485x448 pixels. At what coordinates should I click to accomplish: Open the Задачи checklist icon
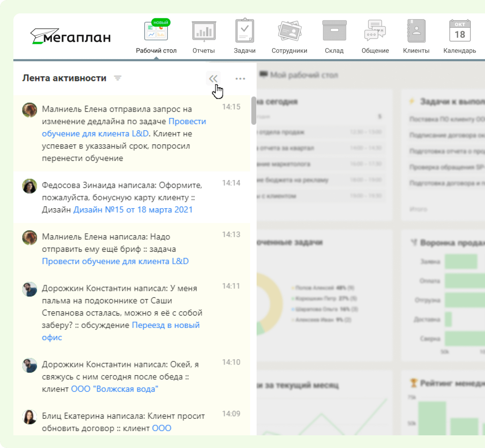(245, 31)
